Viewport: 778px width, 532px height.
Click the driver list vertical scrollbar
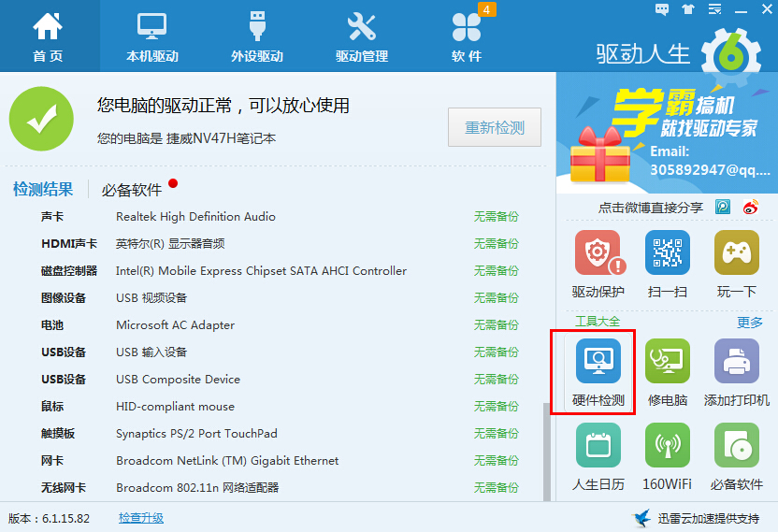tap(546, 452)
